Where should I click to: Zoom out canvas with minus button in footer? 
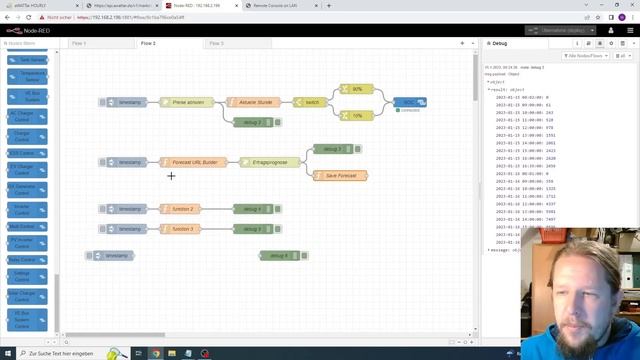point(459,342)
